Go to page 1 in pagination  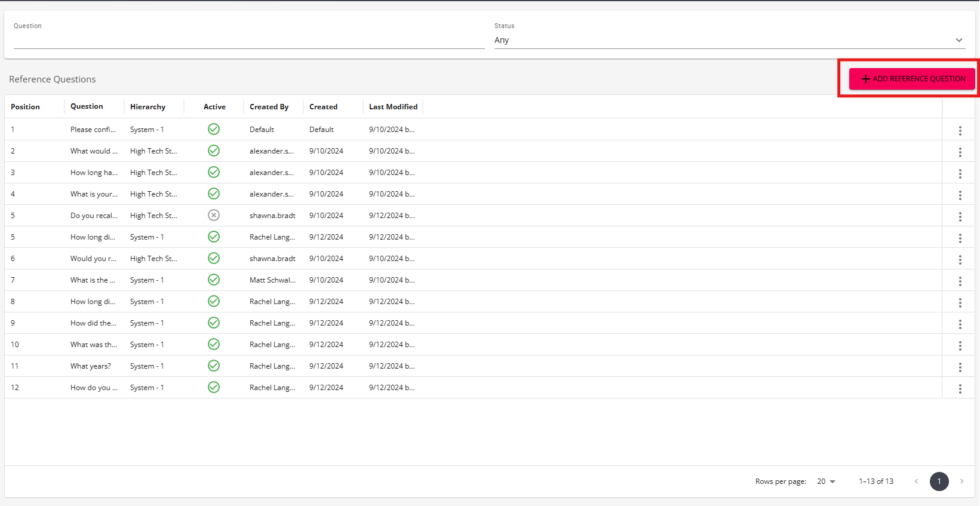939,482
